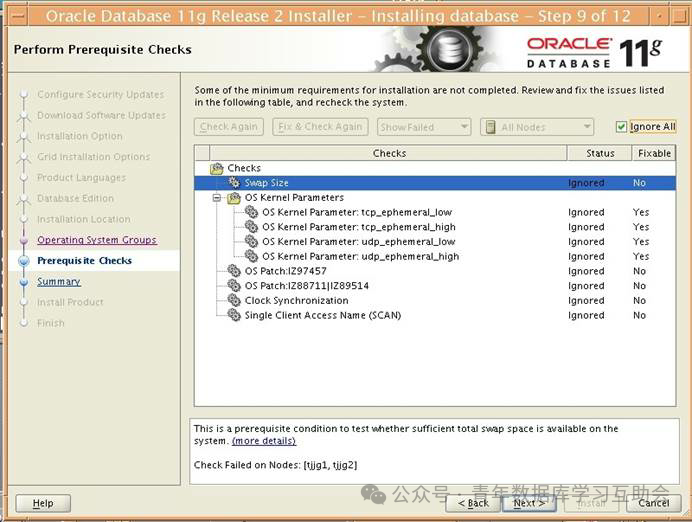The width and height of the screenshot is (692, 522).
Task: Click the server icon in All Nodes dropdown
Action: (490, 127)
